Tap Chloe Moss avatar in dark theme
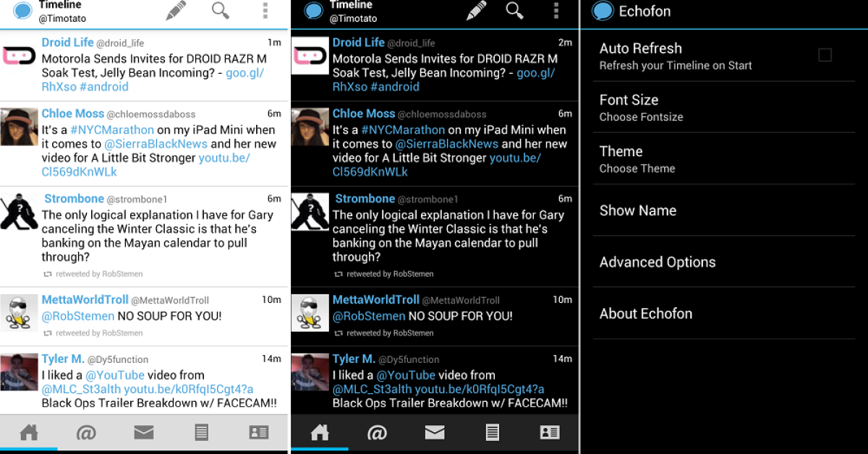This screenshot has width=868, height=454. (x=310, y=127)
